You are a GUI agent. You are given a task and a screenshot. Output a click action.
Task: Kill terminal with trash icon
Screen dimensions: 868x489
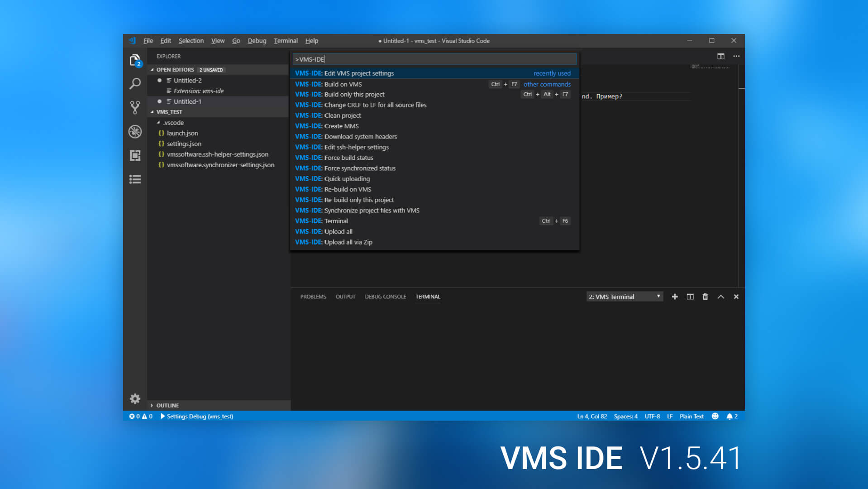tap(705, 297)
